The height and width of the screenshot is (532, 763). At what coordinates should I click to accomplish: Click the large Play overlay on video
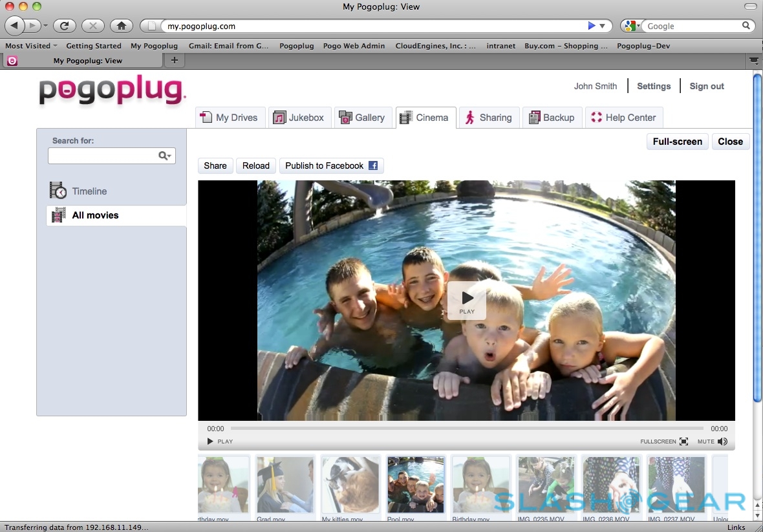[467, 300]
